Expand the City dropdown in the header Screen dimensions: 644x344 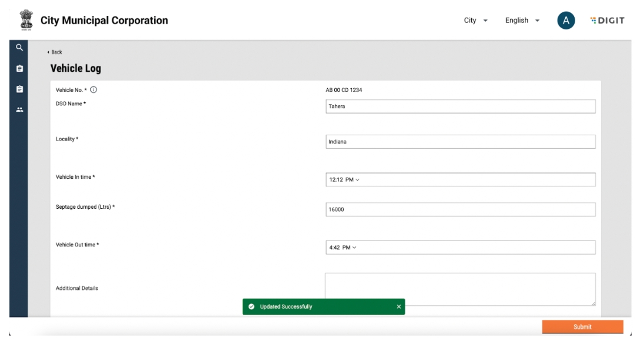[x=476, y=21]
